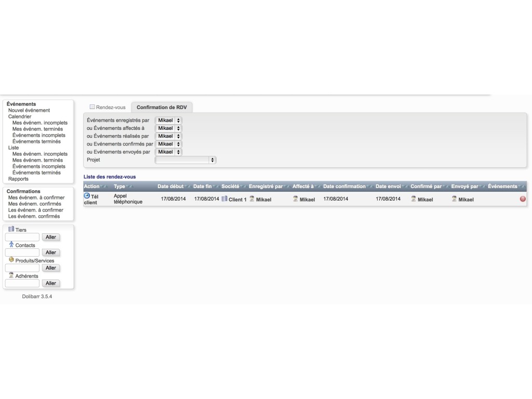Click the red status icon in Événements column
Image resolution: width=532 pixels, height=399 pixels.
pos(523,199)
